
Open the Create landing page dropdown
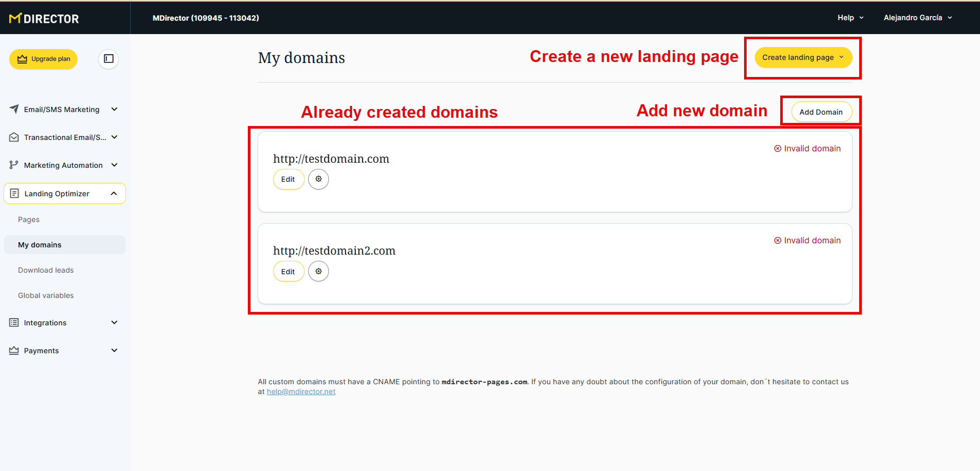(803, 57)
